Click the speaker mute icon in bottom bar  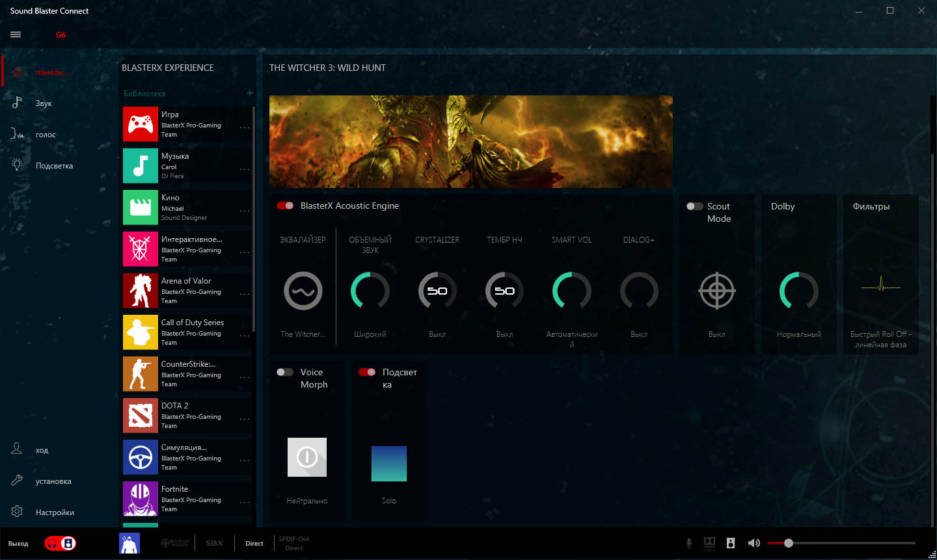tap(754, 543)
